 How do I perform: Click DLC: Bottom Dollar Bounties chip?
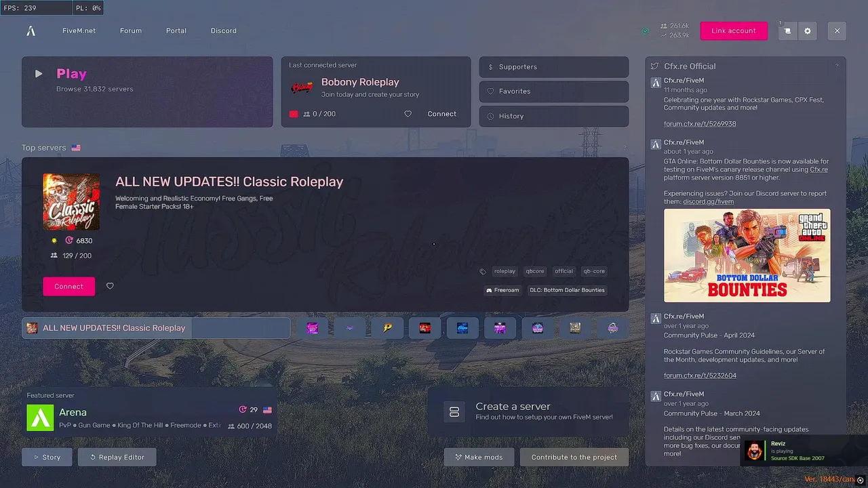tap(567, 290)
